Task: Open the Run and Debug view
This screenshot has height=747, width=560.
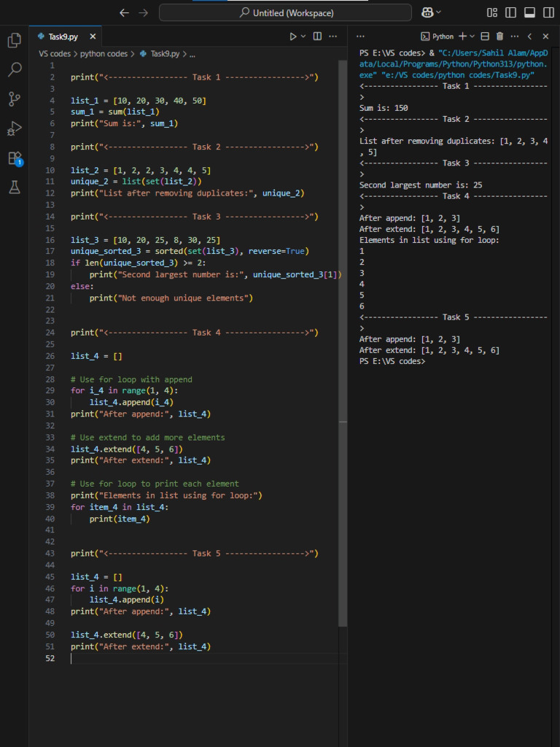Action: pyautogui.click(x=14, y=129)
